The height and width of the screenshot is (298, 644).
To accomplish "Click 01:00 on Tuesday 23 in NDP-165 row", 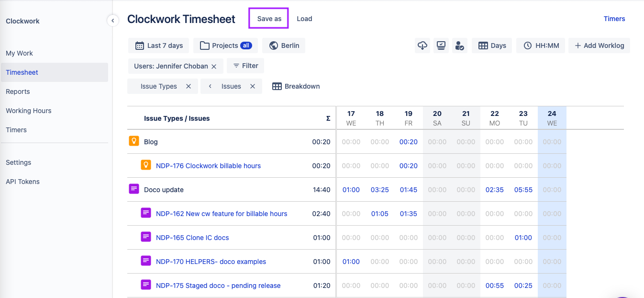I will 523,238.
